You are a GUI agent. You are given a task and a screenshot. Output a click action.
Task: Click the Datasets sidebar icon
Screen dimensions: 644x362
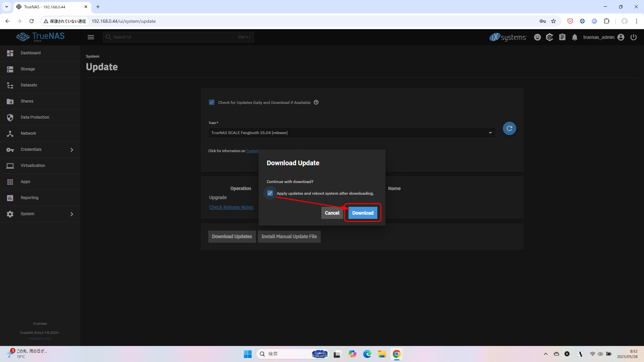pos(10,85)
